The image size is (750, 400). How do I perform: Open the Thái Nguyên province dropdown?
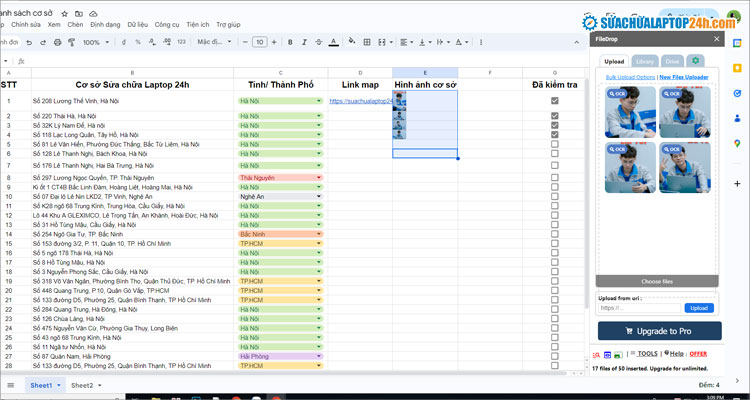coord(319,177)
